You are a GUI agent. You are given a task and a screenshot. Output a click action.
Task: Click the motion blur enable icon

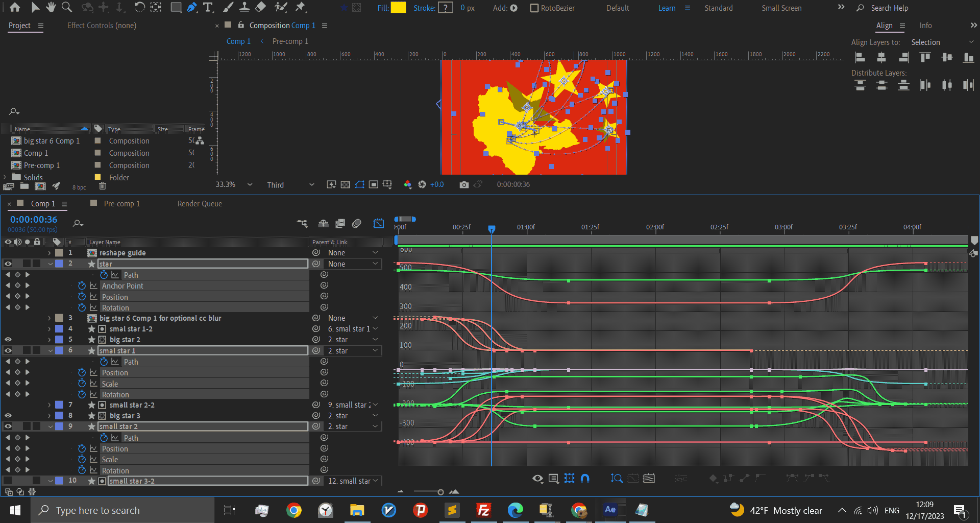(357, 223)
